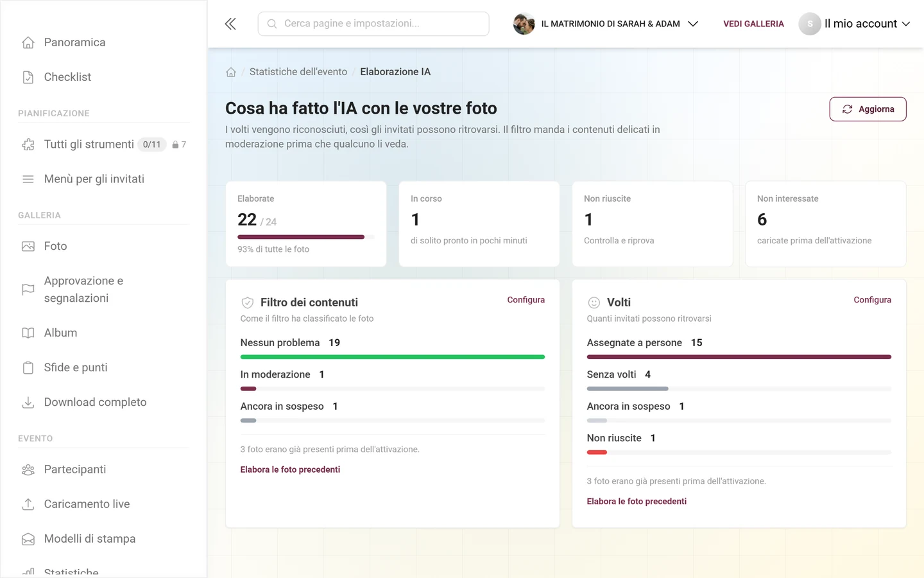Image resolution: width=924 pixels, height=578 pixels.
Task: Click Elabora le foto precedenti under Filtro
Action: click(290, 469)
